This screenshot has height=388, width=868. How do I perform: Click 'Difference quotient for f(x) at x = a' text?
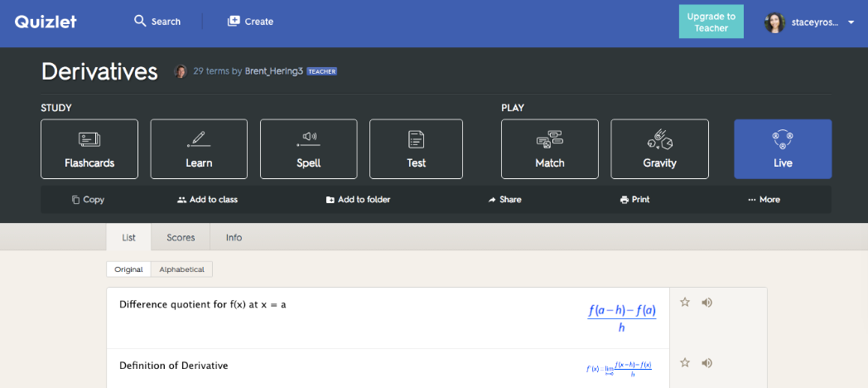pyautogui.click(x=203, y=304)
